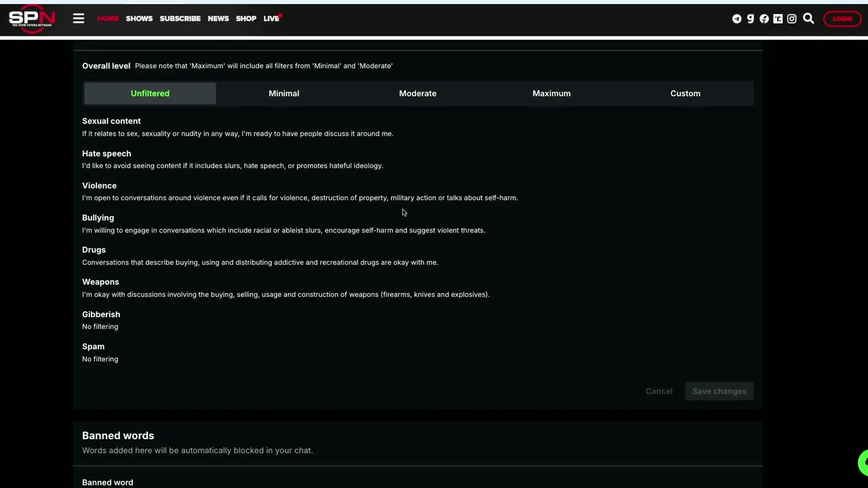Click the Bullying description sentence
The height and width of the screenshot is (488, 868).
tap(283, 230)
